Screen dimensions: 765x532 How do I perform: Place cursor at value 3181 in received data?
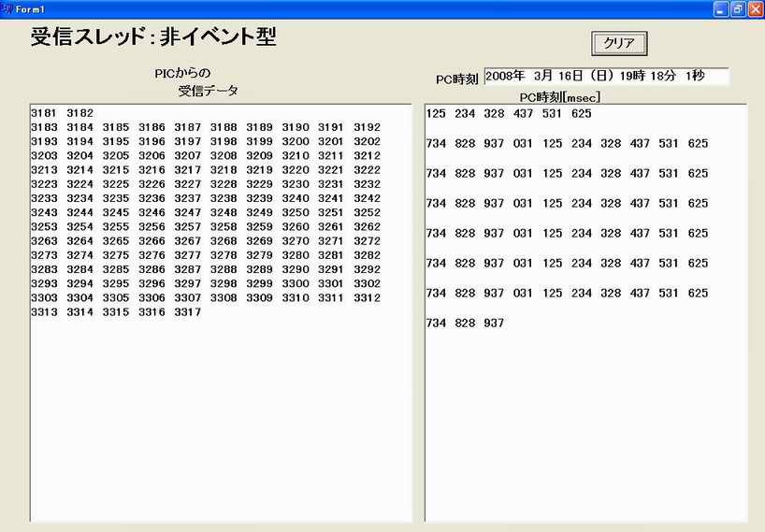44,113
